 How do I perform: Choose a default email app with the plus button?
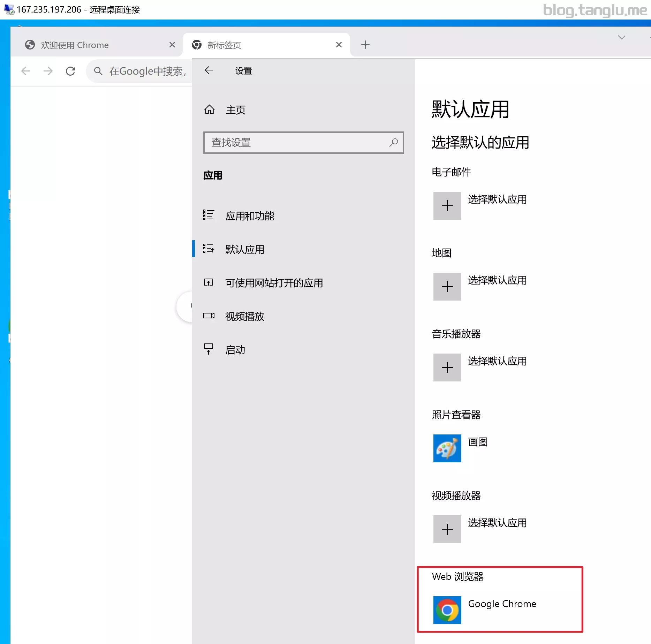point(447,206)
